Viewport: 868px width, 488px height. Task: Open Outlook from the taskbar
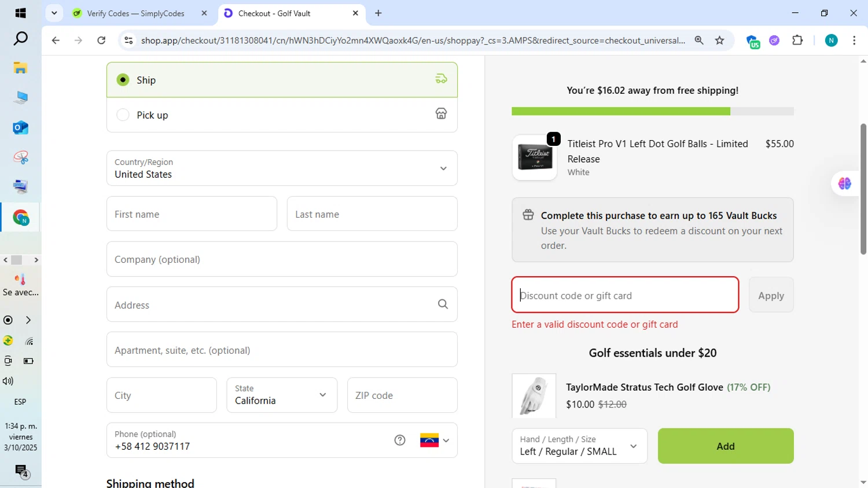coord(20,127)
